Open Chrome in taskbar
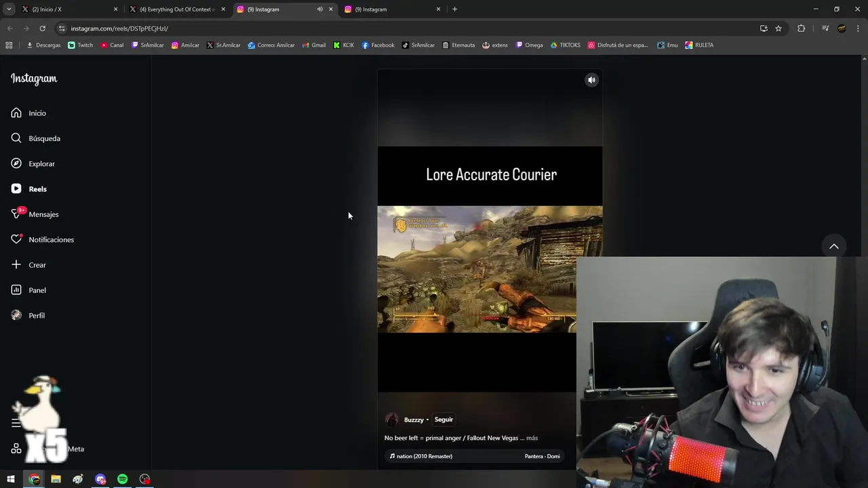This screenshot has height=488, width=868. click(x=34, y=479)
